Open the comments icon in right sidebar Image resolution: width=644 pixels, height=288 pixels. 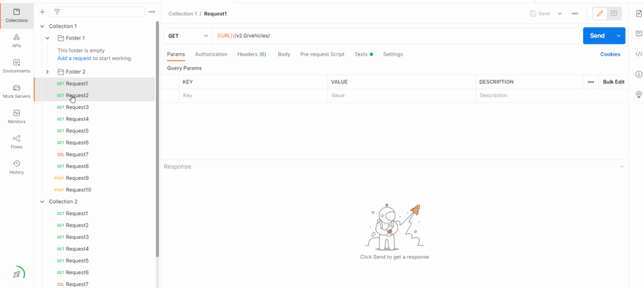pyautogui.click(x=639, y=34)
